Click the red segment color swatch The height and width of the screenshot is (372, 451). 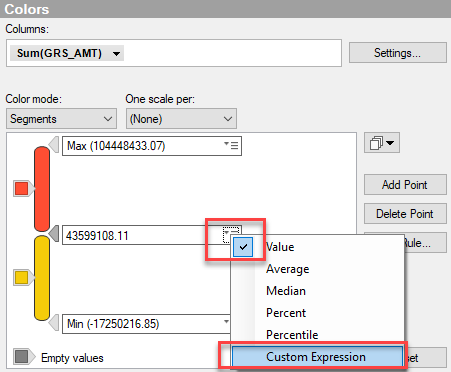click(x=22, y=189)
